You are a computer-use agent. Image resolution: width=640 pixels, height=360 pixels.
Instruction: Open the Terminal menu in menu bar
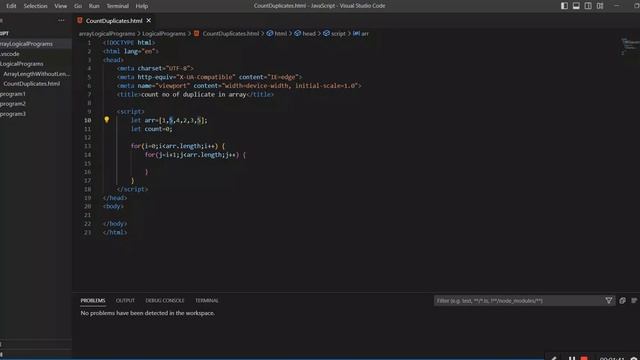click(118, 6)
